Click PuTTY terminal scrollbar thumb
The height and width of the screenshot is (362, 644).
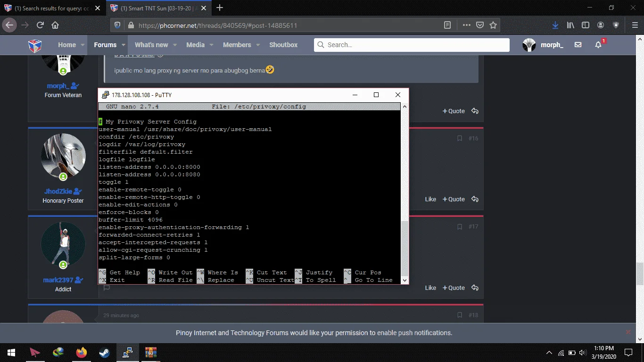coord(404,248)
